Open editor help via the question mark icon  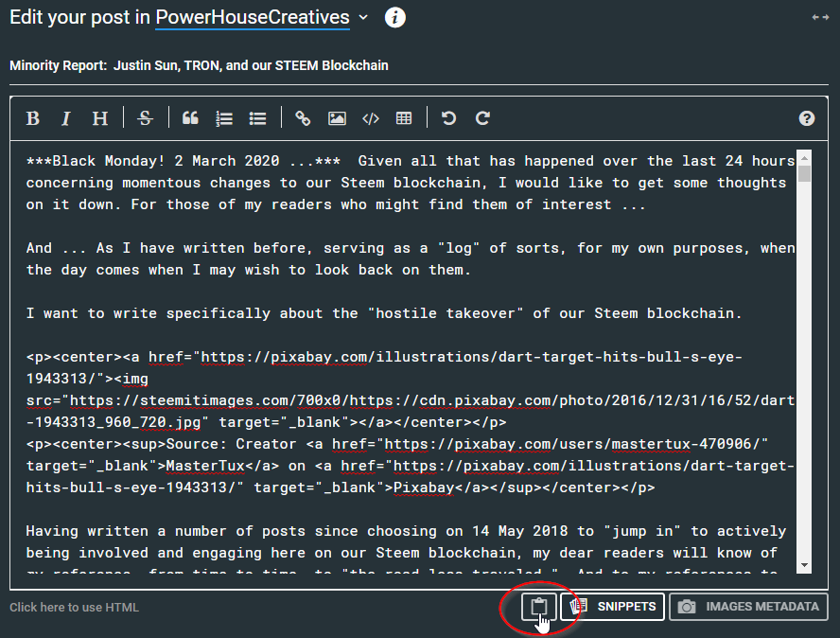(x=806, y=118)
